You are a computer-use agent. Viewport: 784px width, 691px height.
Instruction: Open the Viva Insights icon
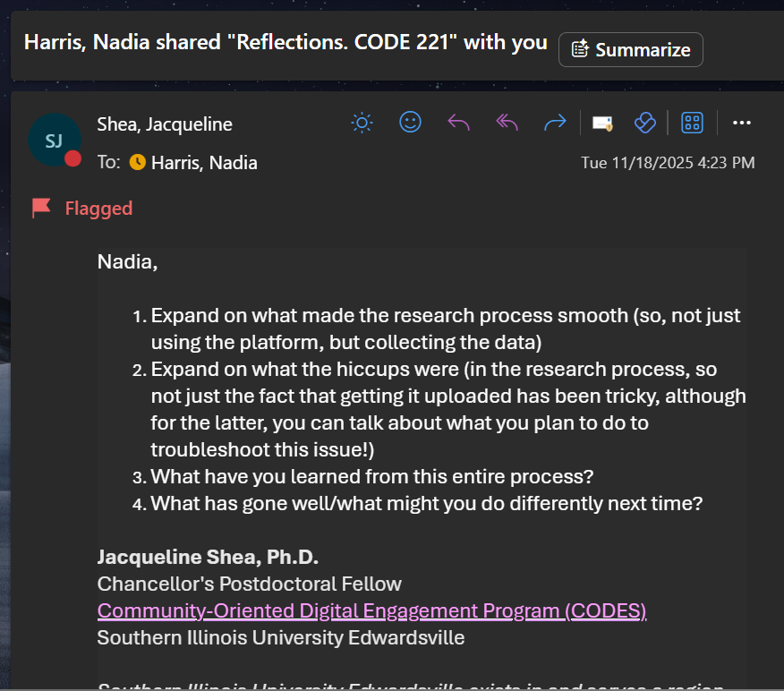(644, 123)
